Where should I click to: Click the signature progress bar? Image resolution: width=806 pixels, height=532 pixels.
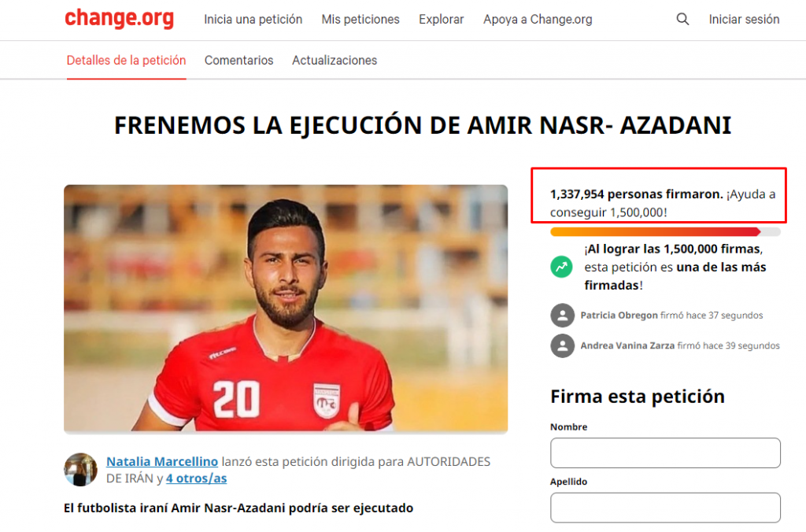[x=665, y=232]
